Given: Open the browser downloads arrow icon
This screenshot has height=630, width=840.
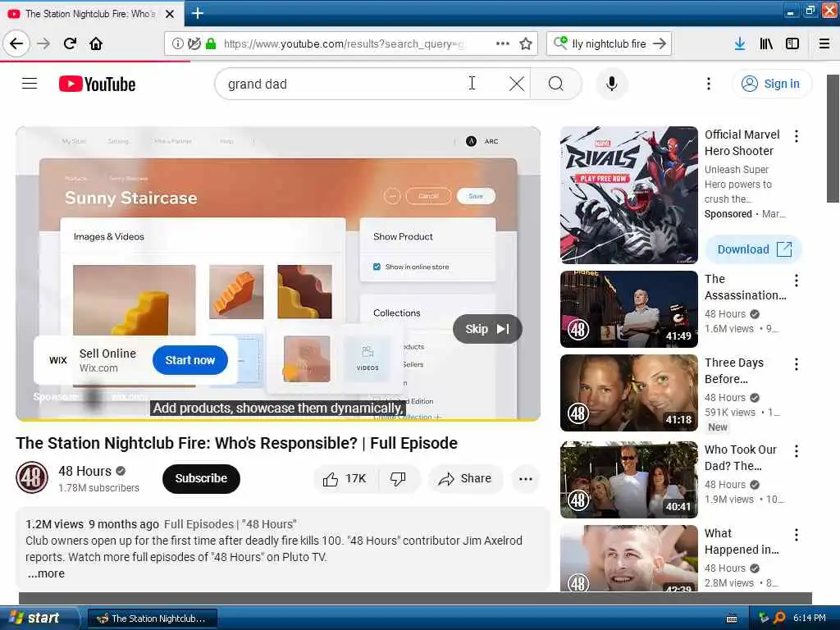Looking at the screenshot, I should tap(740, 43).
